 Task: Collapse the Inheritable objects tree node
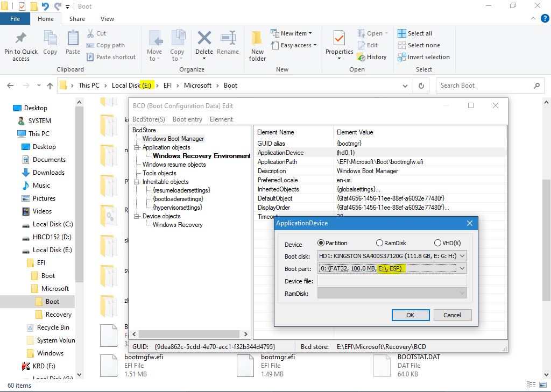[137, 182]
